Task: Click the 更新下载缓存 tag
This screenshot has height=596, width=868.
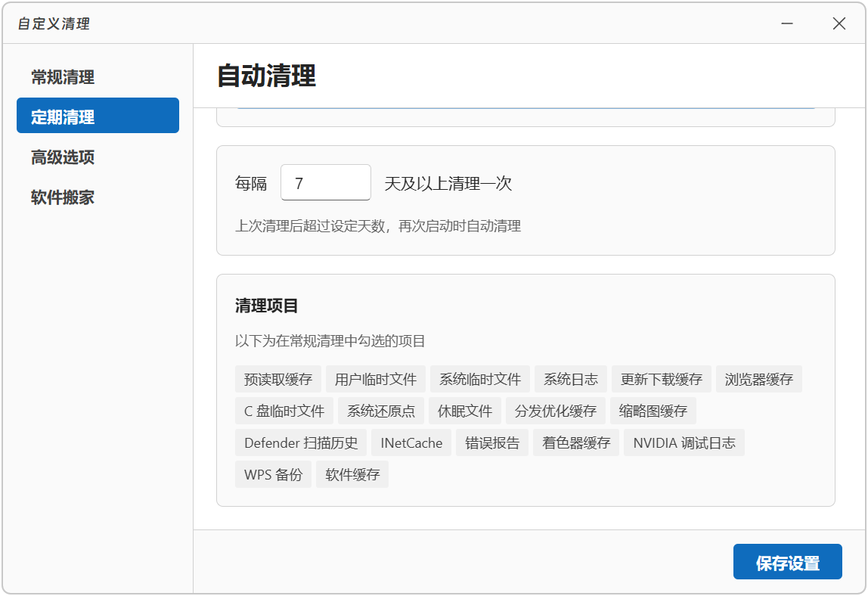Action: click(x=662, y=380)
